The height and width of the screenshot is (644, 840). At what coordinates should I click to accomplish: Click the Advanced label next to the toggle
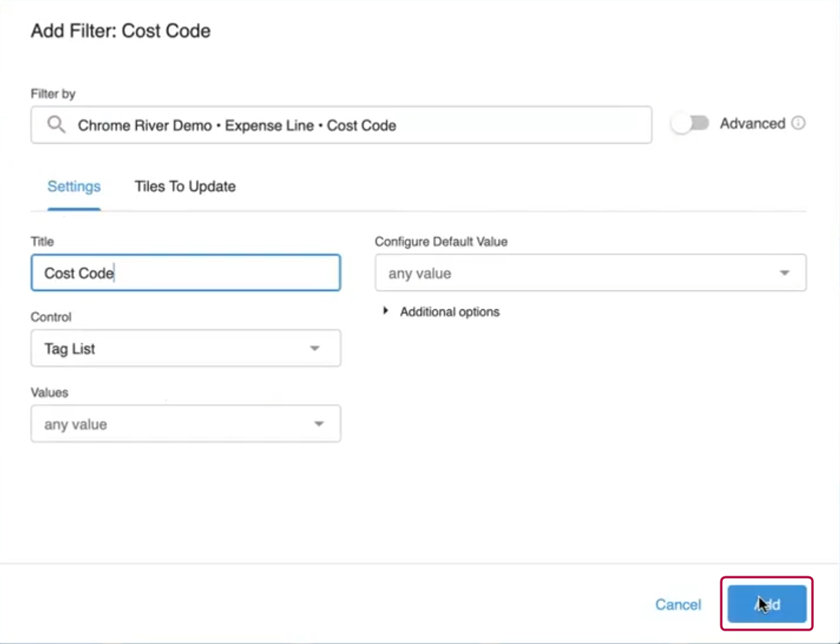pyautogui.click(x=753, y=123)
